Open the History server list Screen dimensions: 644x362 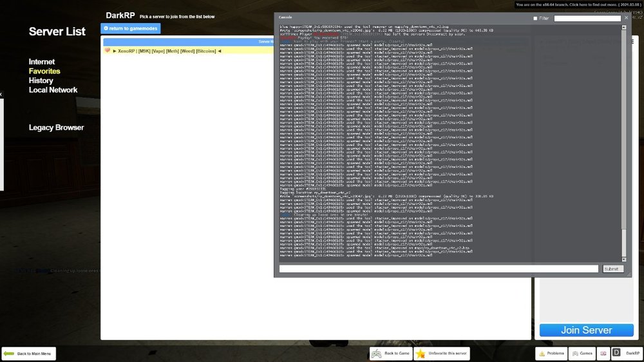tap(41, 81)
